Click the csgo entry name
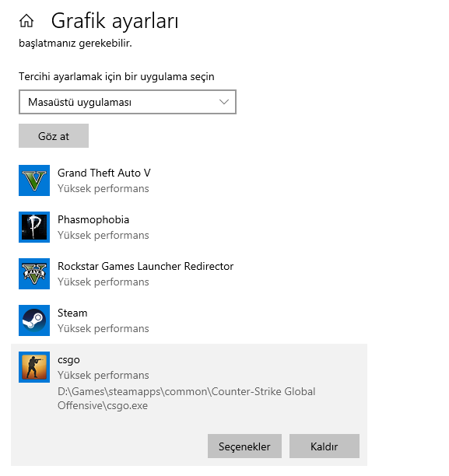449x476 pixels. (x=68, y=360)
